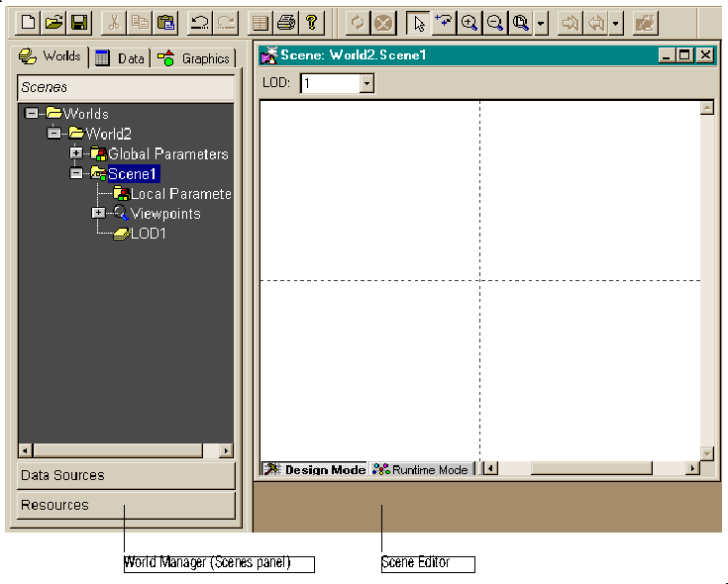Open the Resources panel
This screenshot has height=584, width=728.
pos(126,505)
